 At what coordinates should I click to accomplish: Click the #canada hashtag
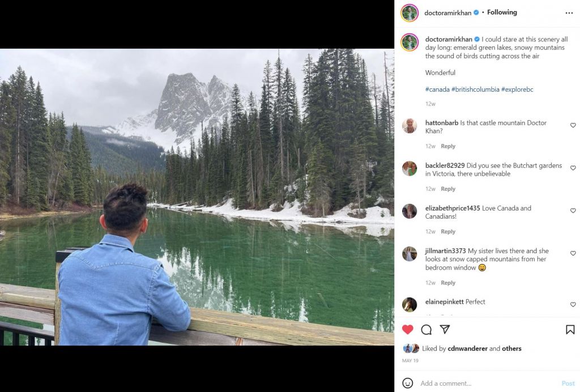437,90
